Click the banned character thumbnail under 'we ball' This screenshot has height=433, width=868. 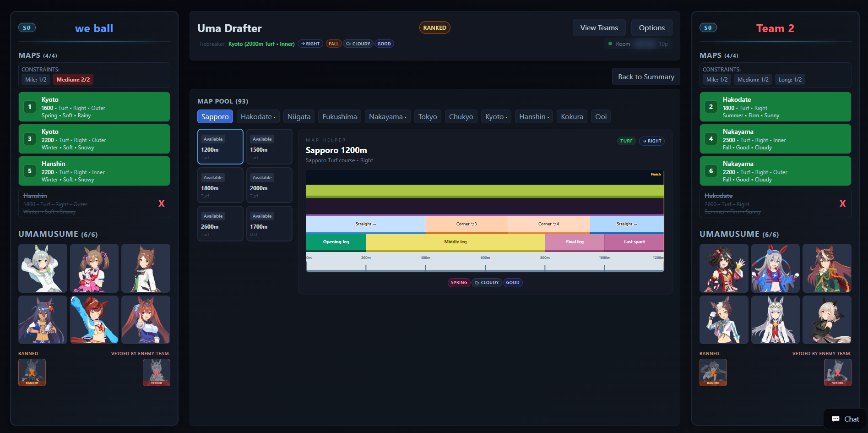tap(32, 372)
